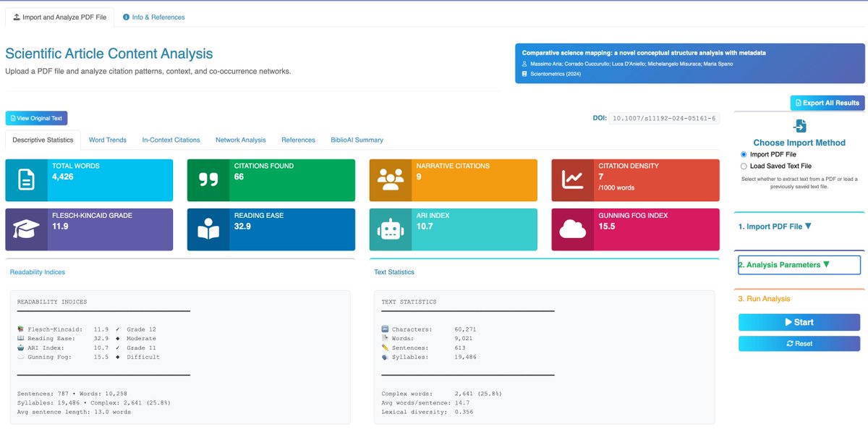Click the Characters 60,271 line

click(x=428, y=329)
